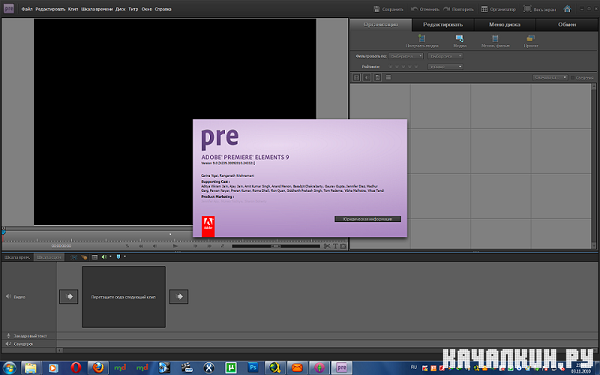This screenshot has width=600, height=375.
Task: Click the back arrow icon in media toolbar
Action: tap(367, 78)
